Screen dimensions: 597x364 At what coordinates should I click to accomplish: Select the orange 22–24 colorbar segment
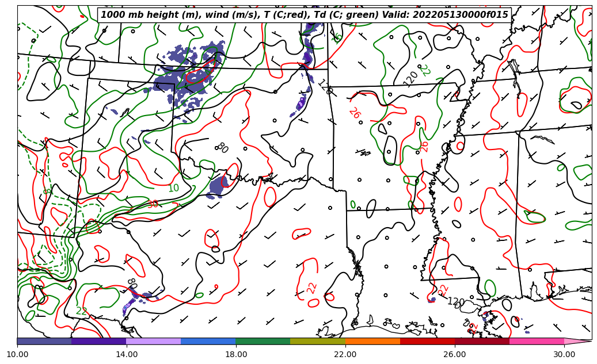point(372,341)
